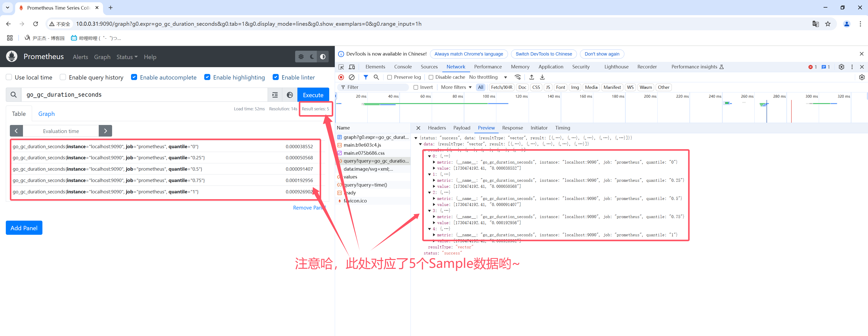Switch to dark theme moon icon
The width and height of the screenshot is (868, 336).
click(312, 57)
